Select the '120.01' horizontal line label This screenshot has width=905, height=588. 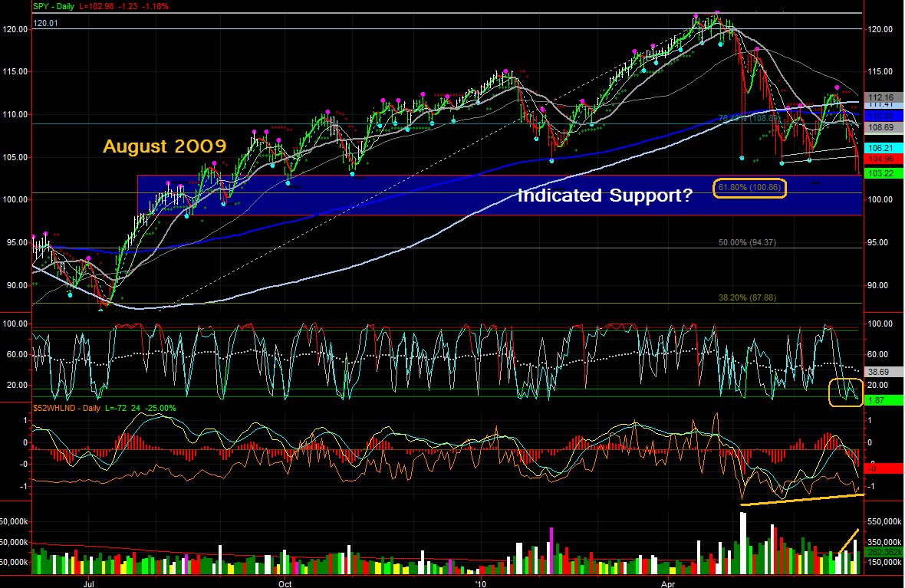pos(45,23)
